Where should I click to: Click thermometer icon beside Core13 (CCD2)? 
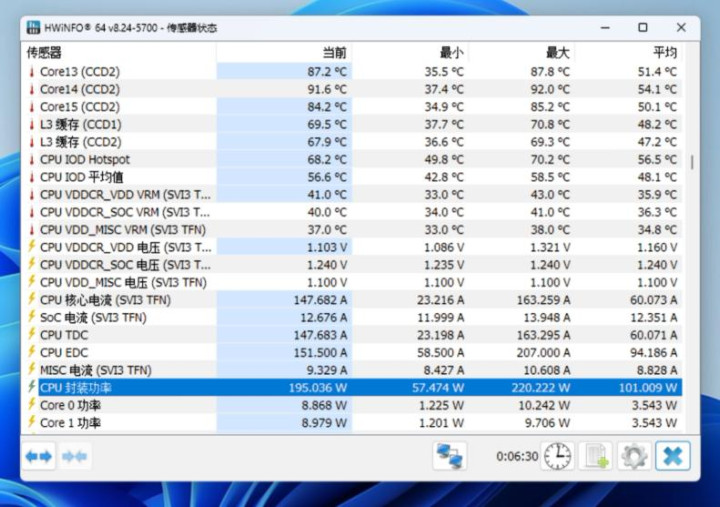32,72
